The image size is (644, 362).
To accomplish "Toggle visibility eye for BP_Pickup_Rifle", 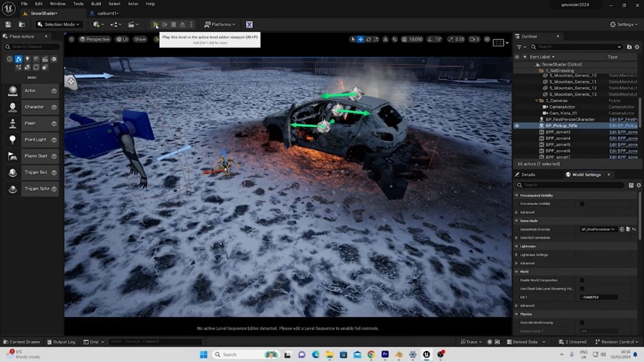I will pos(517,126).
